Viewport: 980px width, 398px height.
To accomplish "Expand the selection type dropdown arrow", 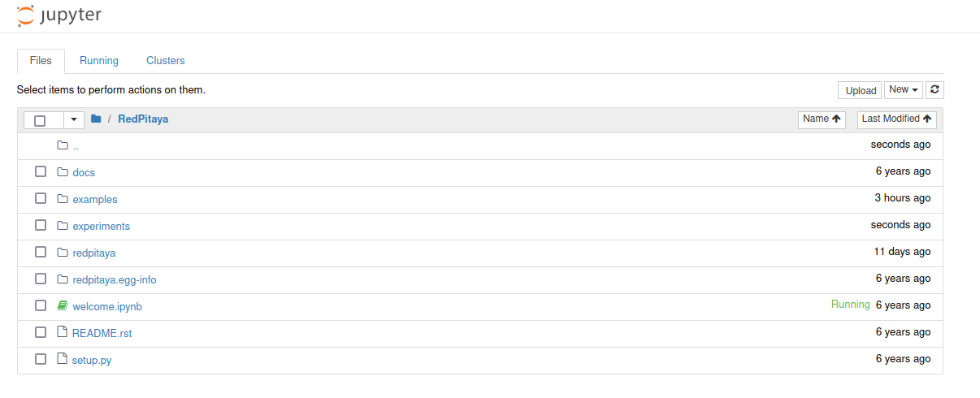I will 74,120.
